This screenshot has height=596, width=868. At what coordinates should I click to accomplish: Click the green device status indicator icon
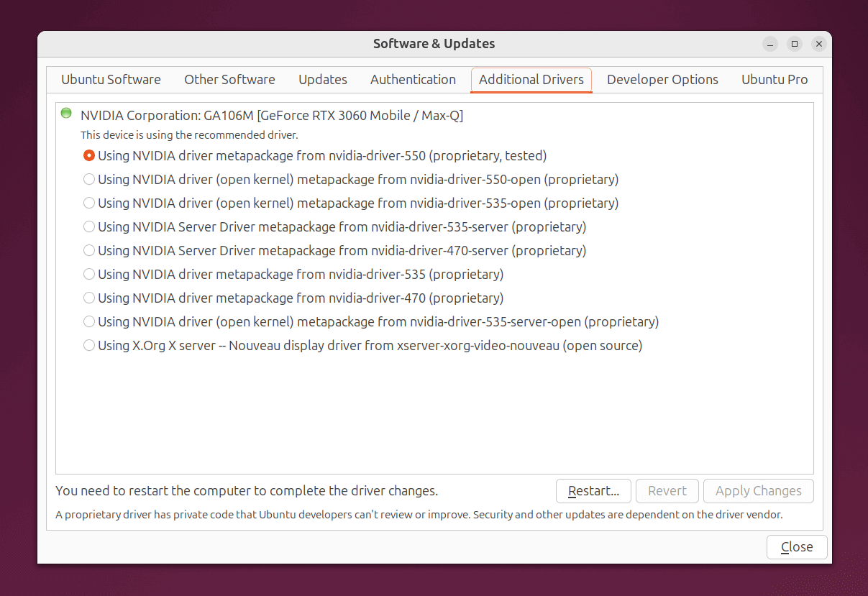pos(66,113)
